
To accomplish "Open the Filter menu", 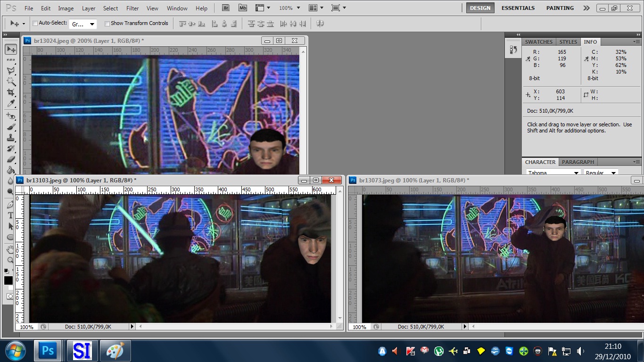I will click(132, 8).
